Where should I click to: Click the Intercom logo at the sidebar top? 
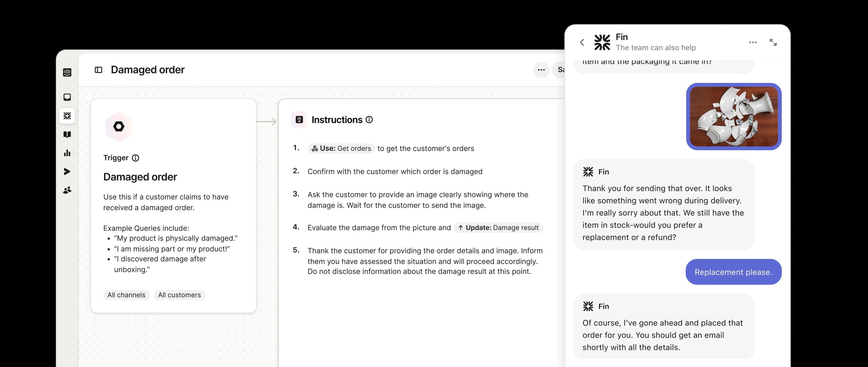coord(67,72)
